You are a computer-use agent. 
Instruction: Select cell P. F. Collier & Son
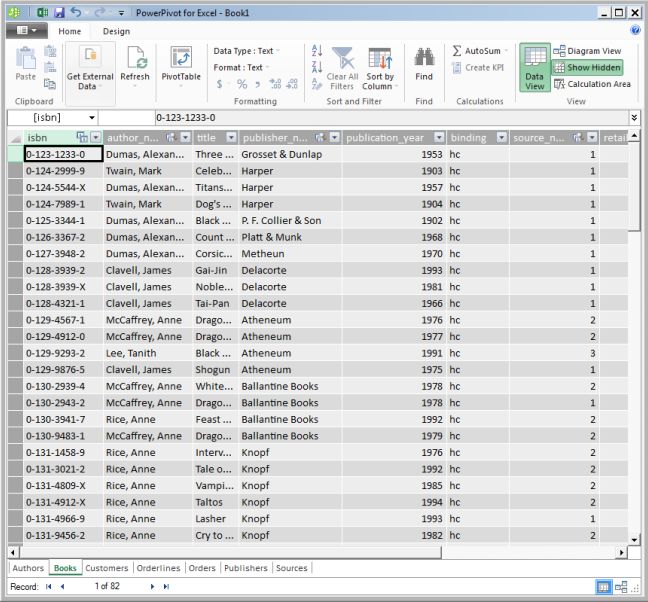pyautogui.click(x=290, y=221)
